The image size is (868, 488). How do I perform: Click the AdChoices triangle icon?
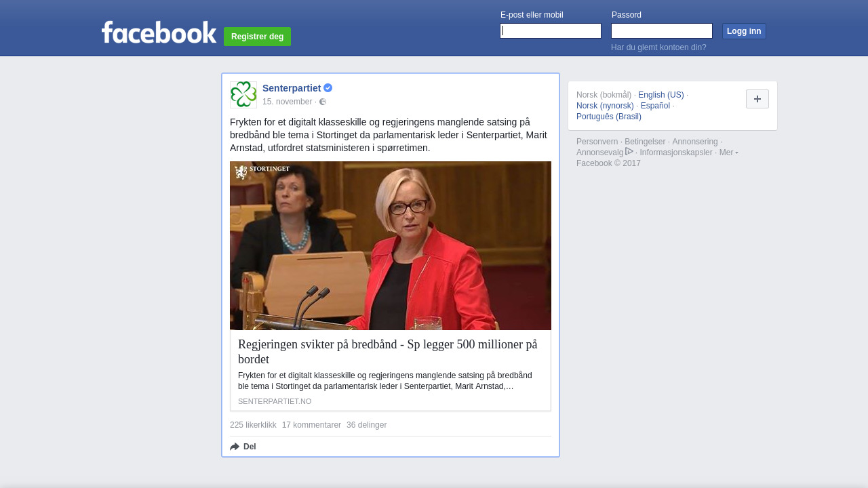pyautogui.click(x=629, y=151)
